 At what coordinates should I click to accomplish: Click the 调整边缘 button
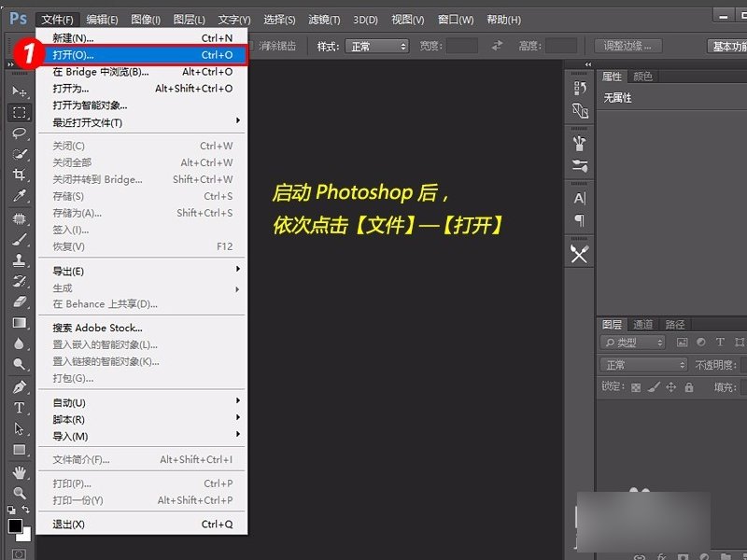click(627, 44)
